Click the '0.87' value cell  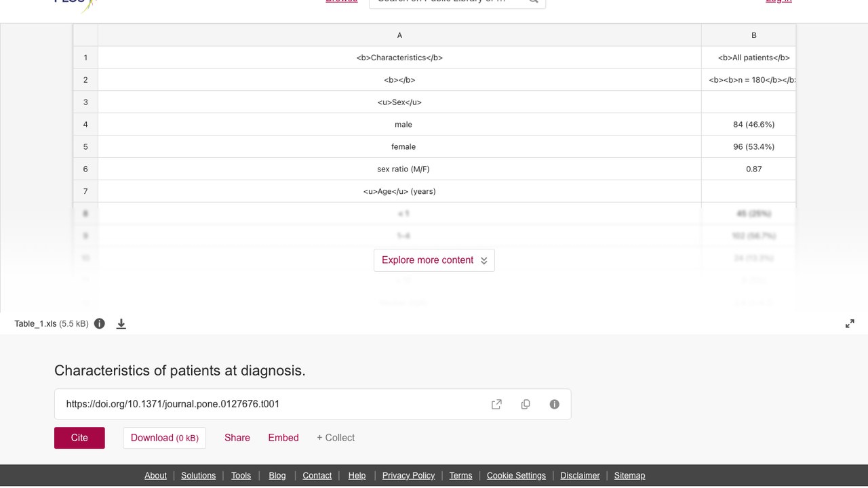749,169
